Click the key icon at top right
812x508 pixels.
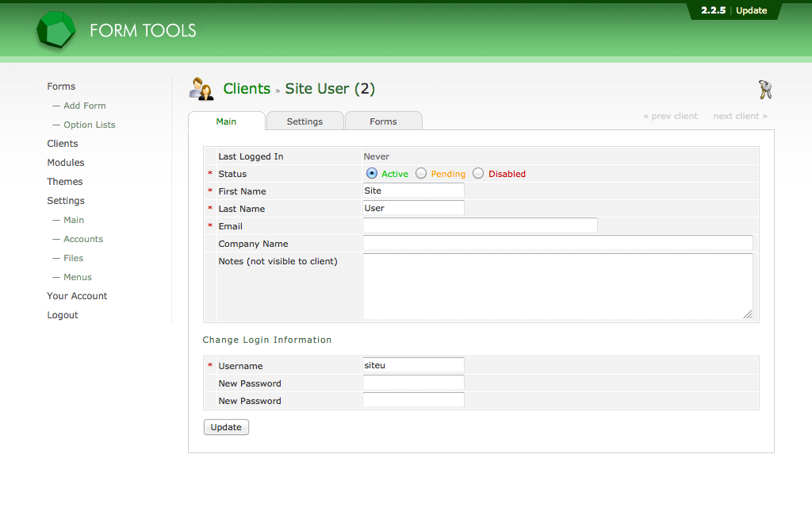click(764, 90)
